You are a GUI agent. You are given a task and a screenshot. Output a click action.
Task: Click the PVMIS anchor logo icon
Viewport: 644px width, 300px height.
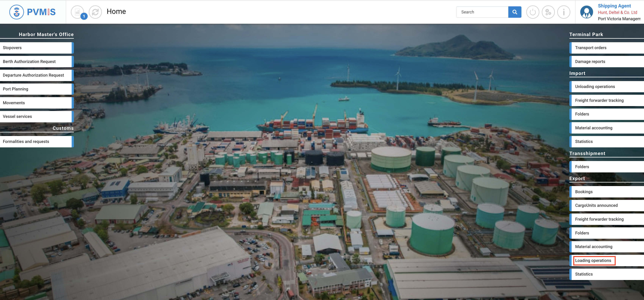click(x=16, y=12)
